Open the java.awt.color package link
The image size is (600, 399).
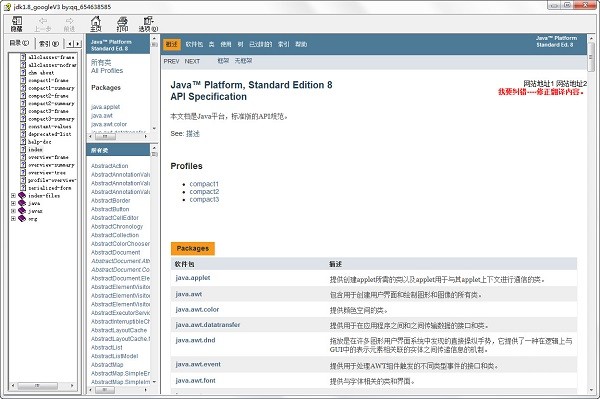(197, 309)
